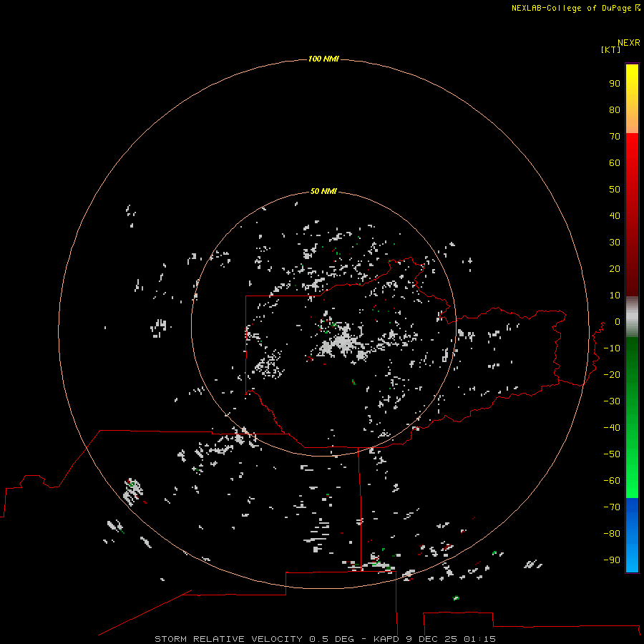Click the NEXR label above the color bar
The width and height of the screenshot is (644, 644).
coord(628,43)
